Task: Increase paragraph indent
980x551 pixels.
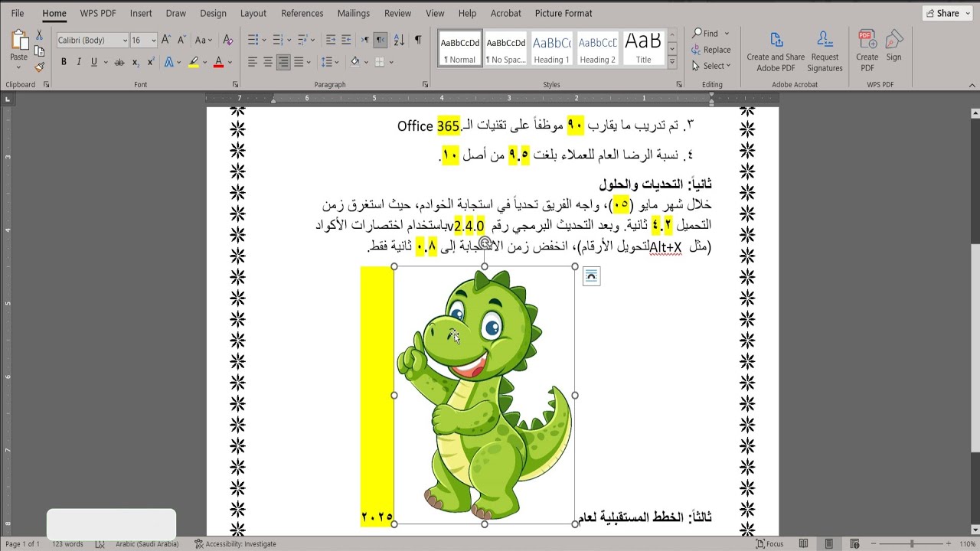Action: 348,40
